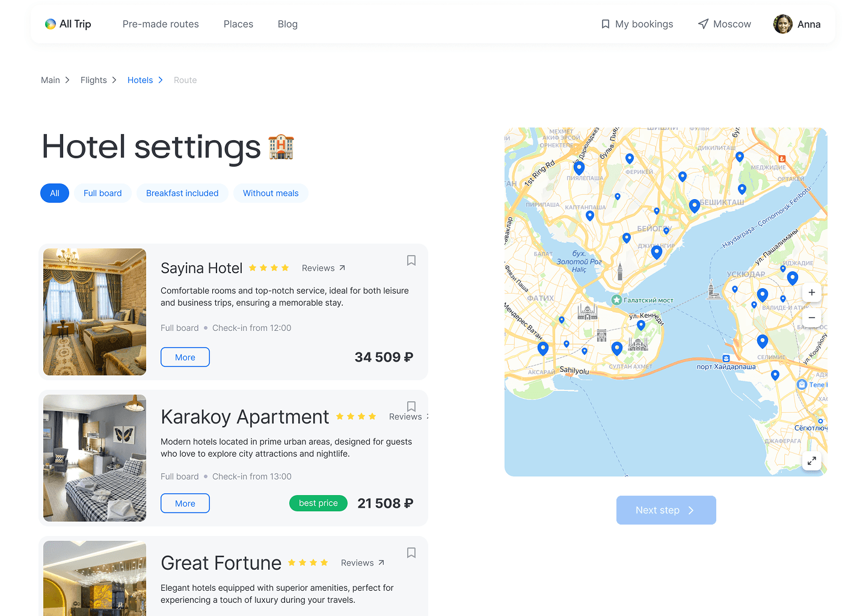Bookmark the Karakoy Apartment listing
Viewport: 866px width, 616px height.
tap(411, 407)
